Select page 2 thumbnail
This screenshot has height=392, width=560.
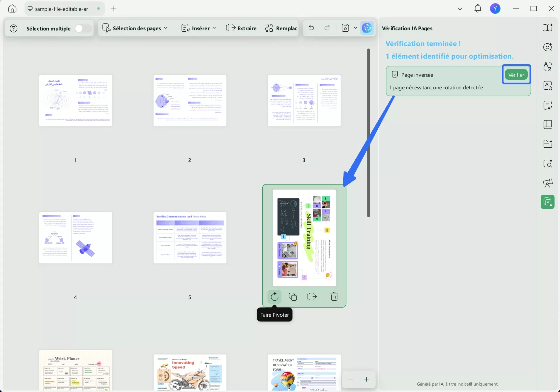pos(190,100)
